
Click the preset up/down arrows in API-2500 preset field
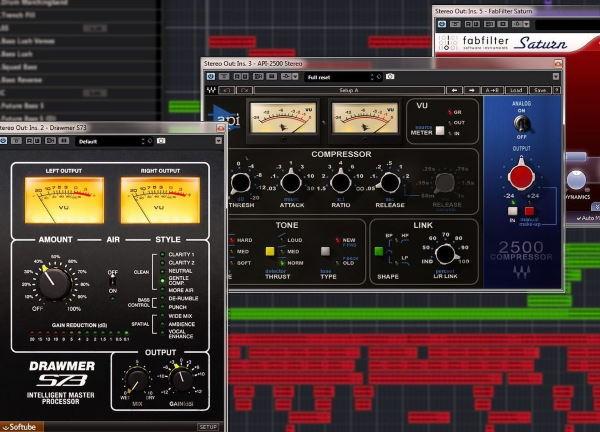tap(372, 77)
